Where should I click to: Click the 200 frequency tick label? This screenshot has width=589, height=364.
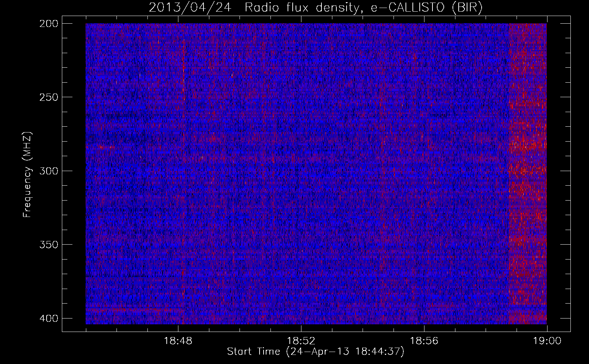48,24
